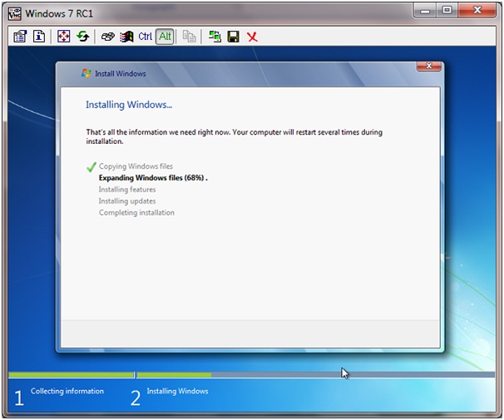Send Ctrl-Alt-Del to remote machine
The image size is (504, 420).
coord(107,37)
